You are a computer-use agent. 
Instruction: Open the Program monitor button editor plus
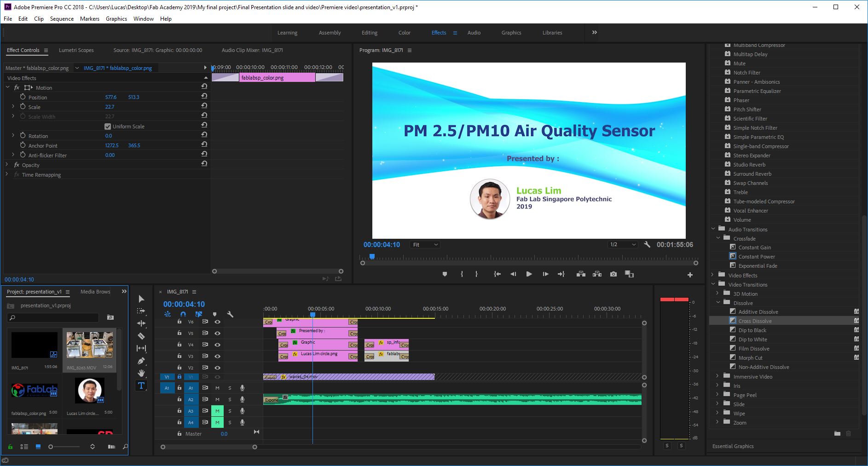pos(690,275)
